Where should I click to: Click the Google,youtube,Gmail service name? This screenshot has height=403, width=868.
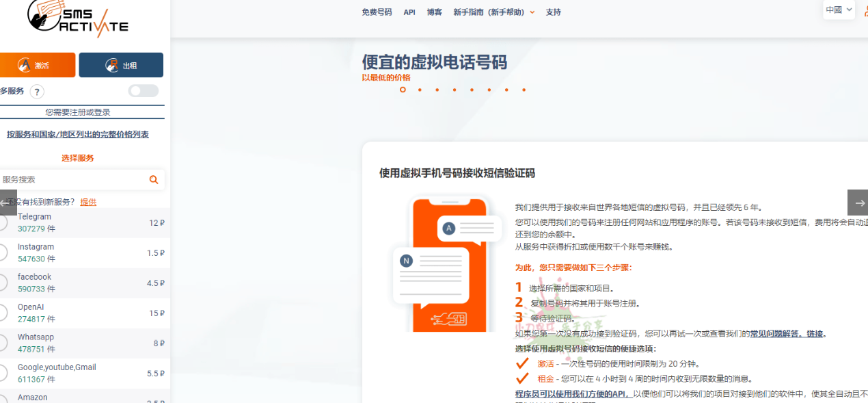tap(57, 367)
